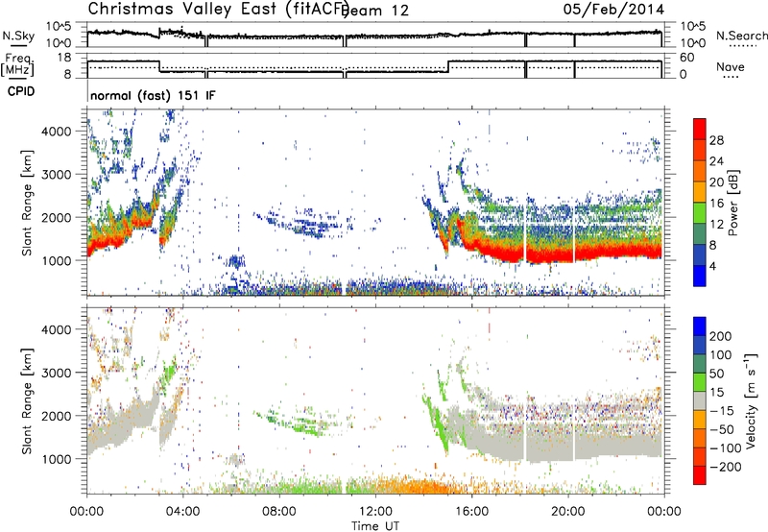Click the 'Slant Range [km]' label of the power panel
Viewport: 768px width, 532px height.
pyautogui.click(x=27, y=203)
